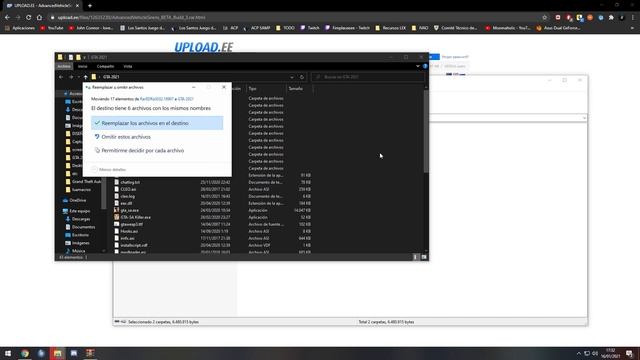Open Explorer help icon
The width and height of the screenshot is (640, 360).
pos(425,66)
